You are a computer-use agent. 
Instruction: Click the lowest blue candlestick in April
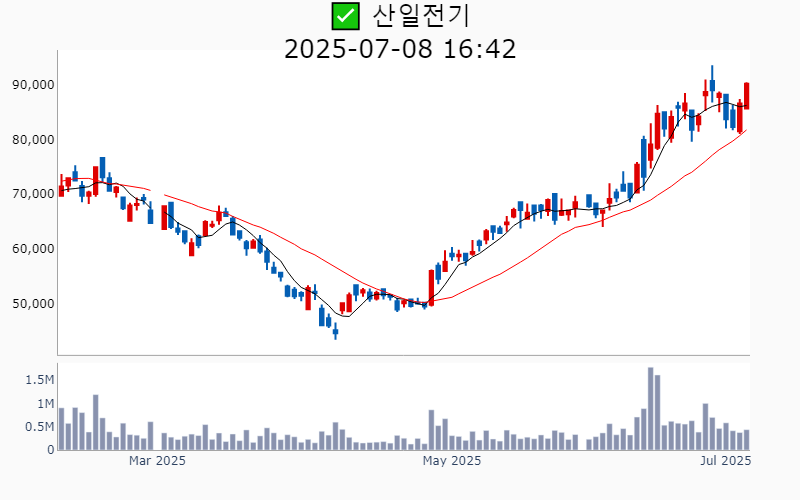click(335, 331)
